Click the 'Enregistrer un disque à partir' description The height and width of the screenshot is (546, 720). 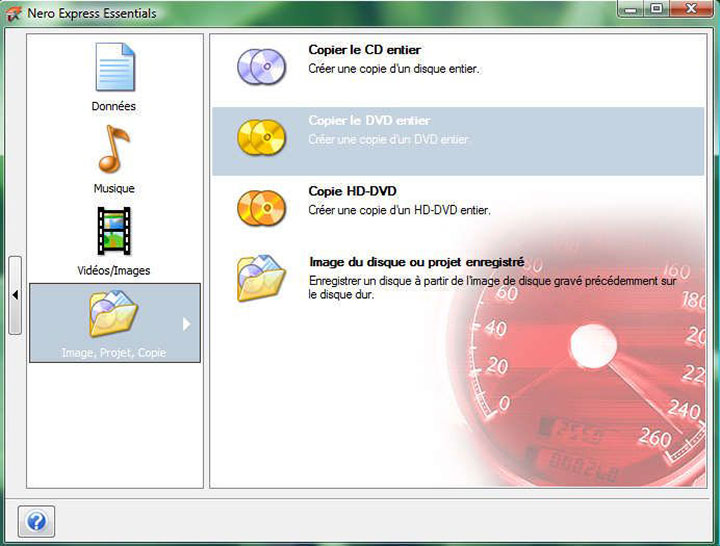point(492,287)
